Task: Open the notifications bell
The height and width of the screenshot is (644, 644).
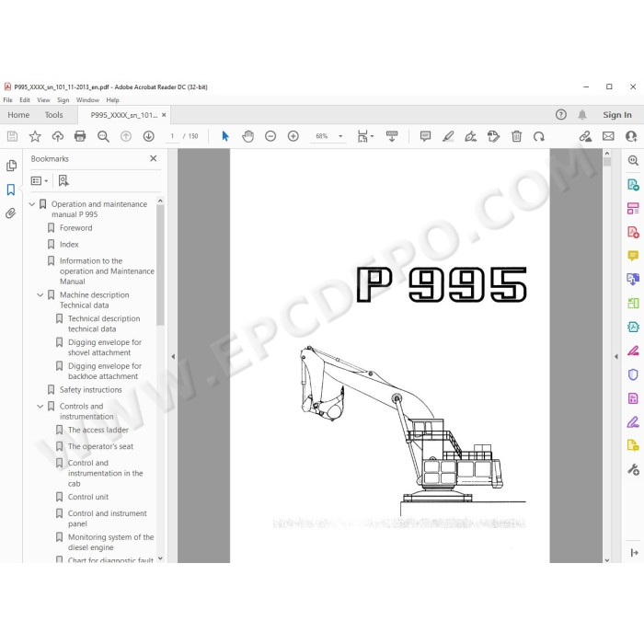Action: pos(582,115)
